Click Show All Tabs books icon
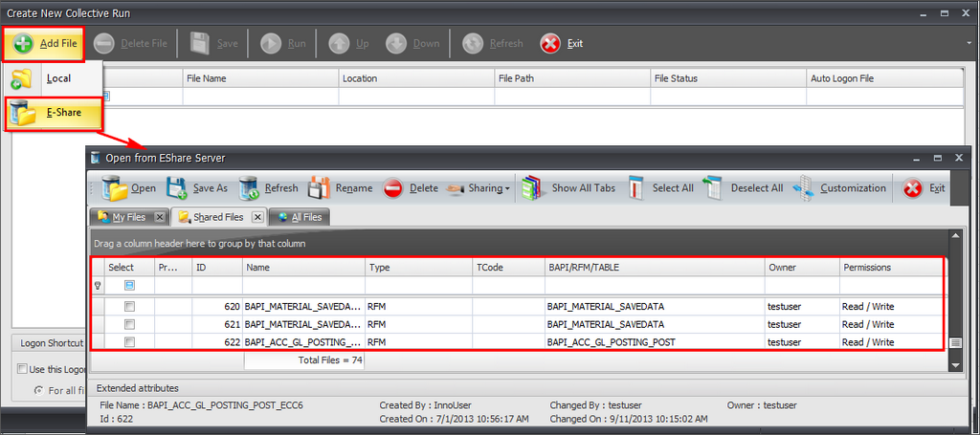The image size is (980, 435). [533, 188]
